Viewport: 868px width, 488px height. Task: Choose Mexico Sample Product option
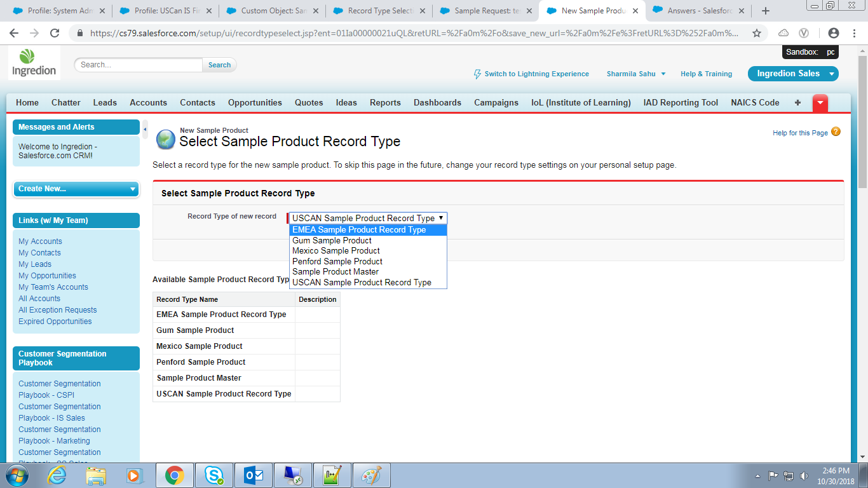click(x=368, y=251)
